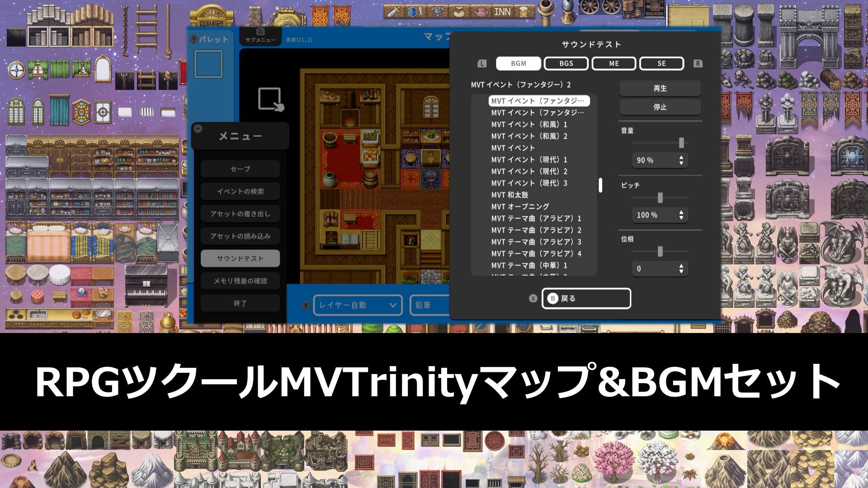Open the 鉛筆 tool dropdown
868x488 pixels.
[x=429, y=305]
